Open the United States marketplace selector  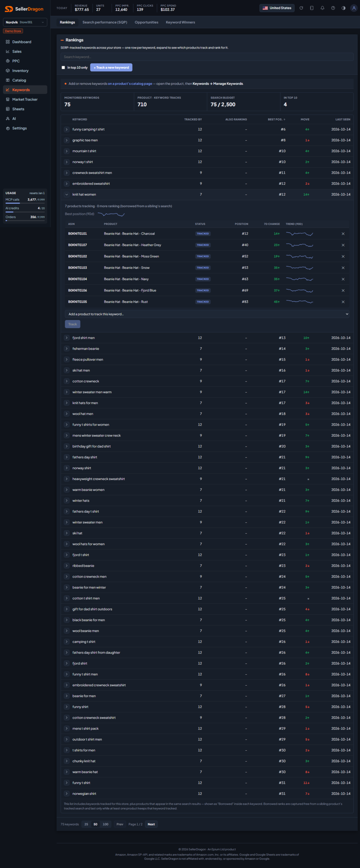[277, 8]
